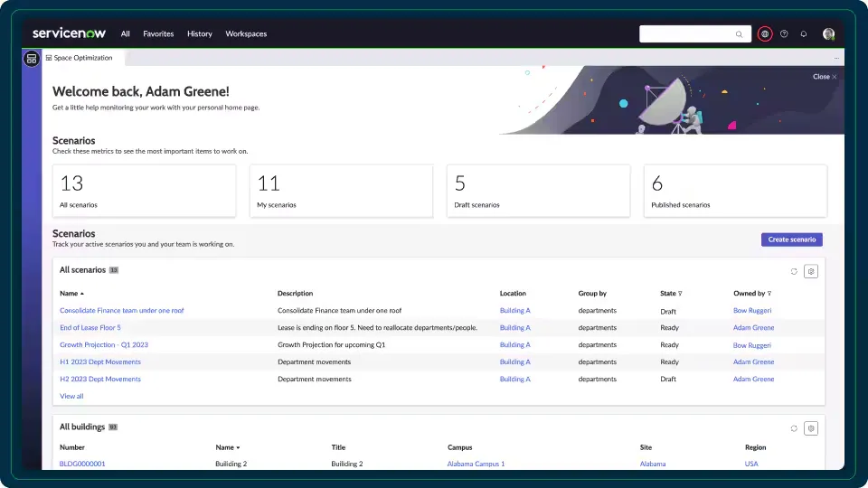Open the End of Lease Floor 5 scenario

pyautogui.click(x=90, y=328)
